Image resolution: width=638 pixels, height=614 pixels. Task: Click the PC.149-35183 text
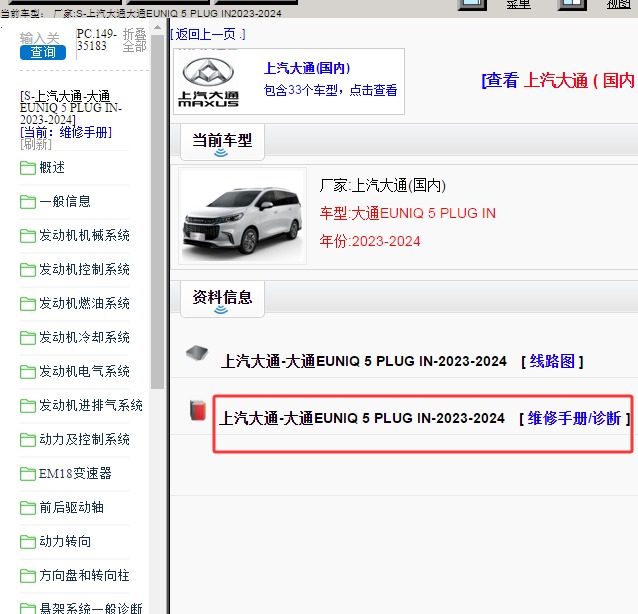click(x=96, y=39)
